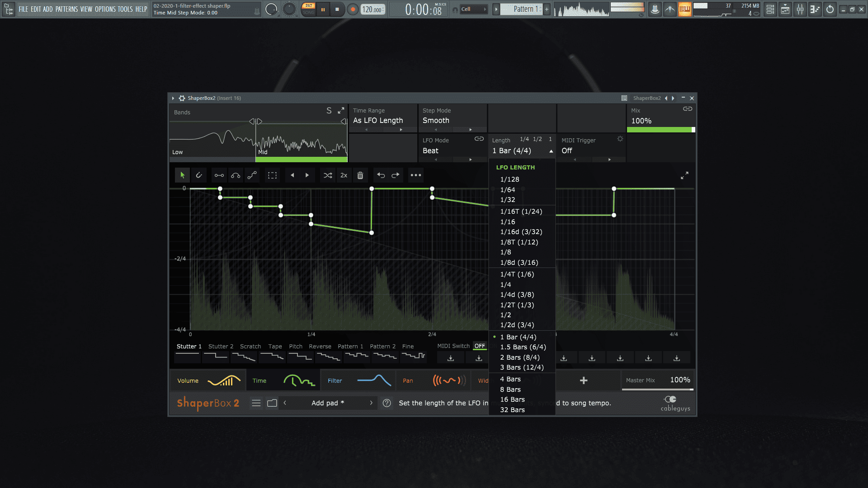
Task: Open the FL Studio mixer window
Action: pos(800,9)
